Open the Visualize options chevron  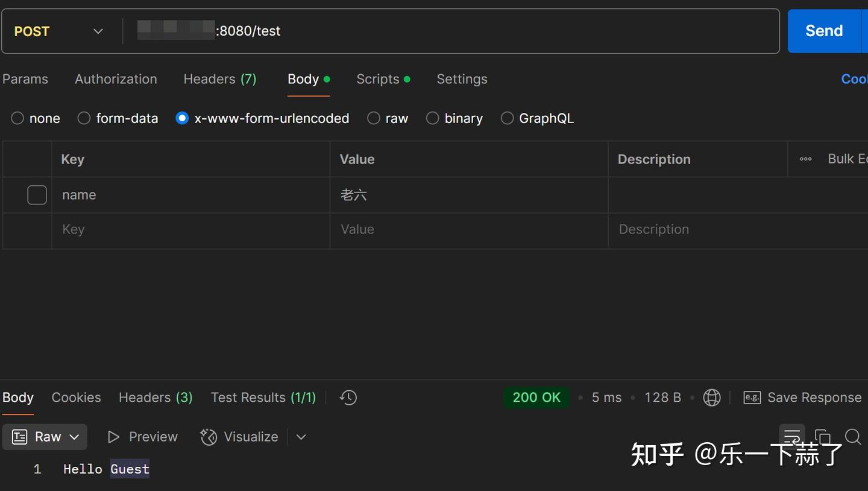[301, 437]
